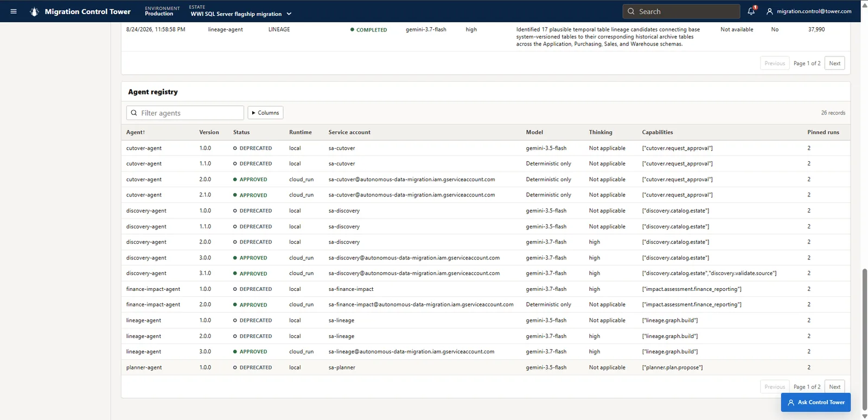Open the hamburger navigation menu
This screenshot has width=868, height=420.
point(14,11)
